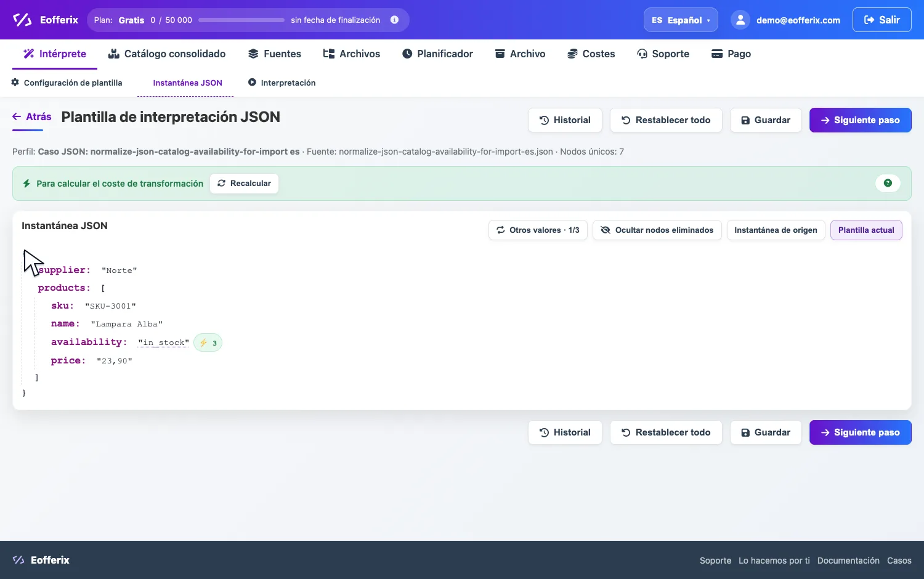924x579 pixels.
Task: Open the Lo hacemos por ti link
Action: 774,561
